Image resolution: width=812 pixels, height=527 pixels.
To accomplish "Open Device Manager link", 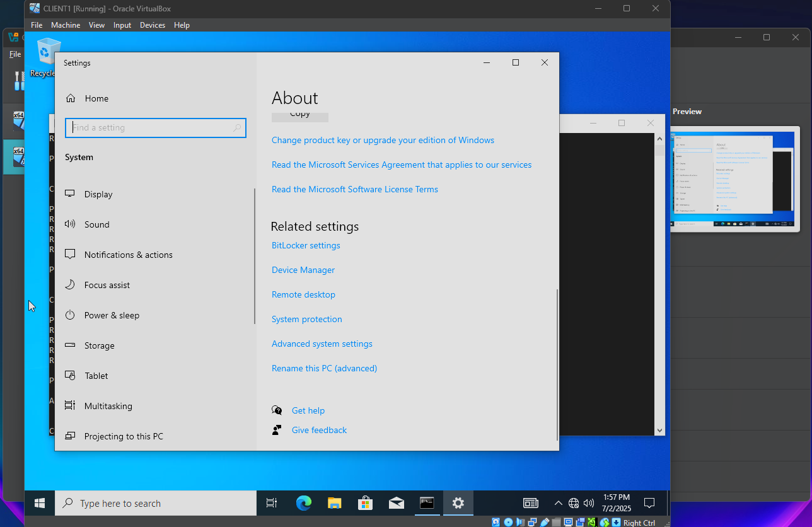I will [x=303, y=270].
